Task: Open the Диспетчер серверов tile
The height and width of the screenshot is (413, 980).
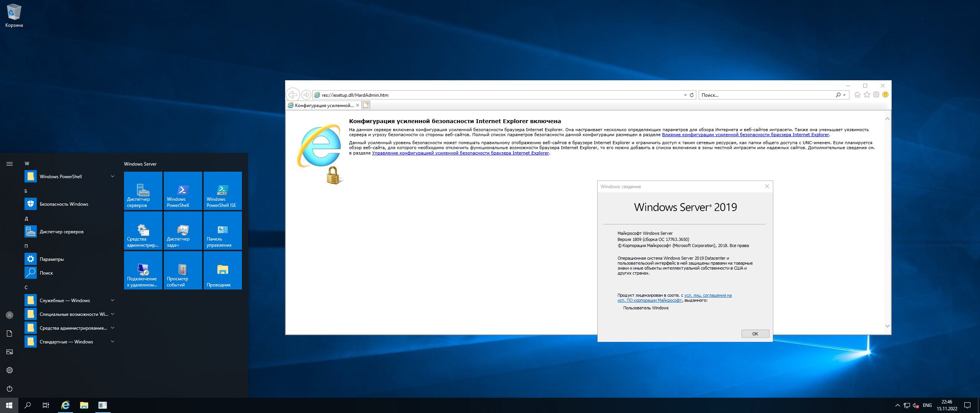Action: tap(143, 190)
